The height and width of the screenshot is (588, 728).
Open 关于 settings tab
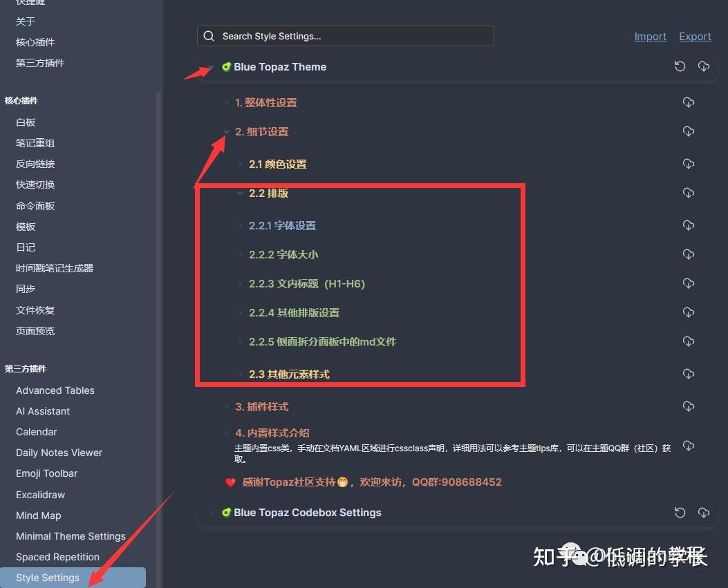[x=26, y=21]
